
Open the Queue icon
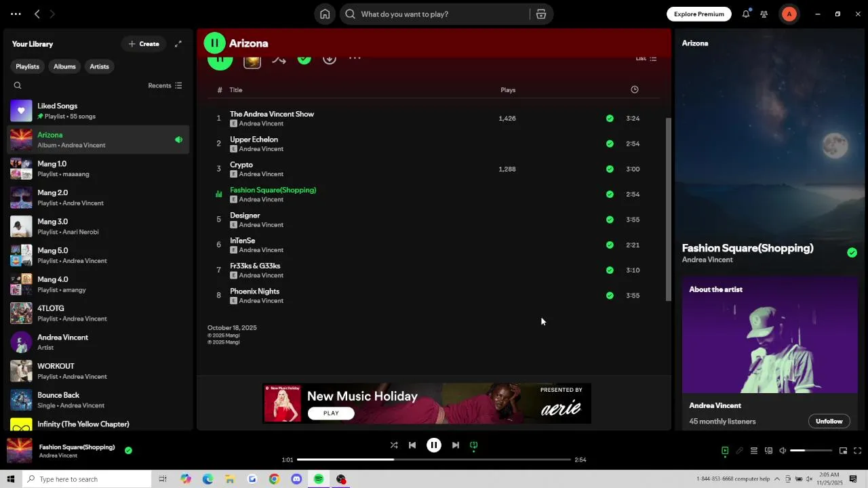point(753,451)
